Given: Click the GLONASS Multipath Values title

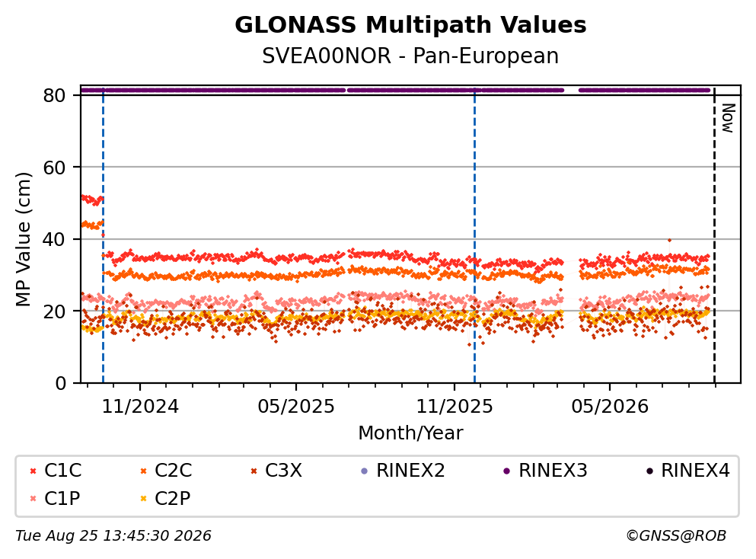Looking at the screenshot, I should [x=410, y=24].
